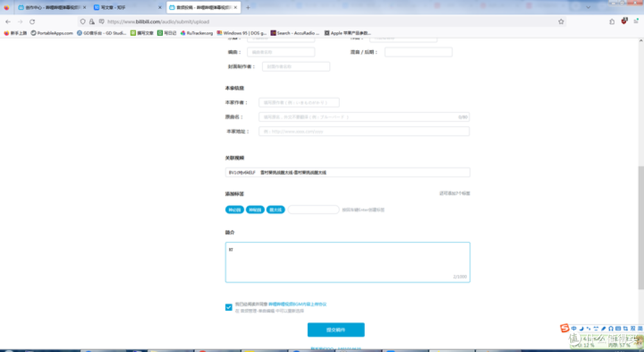
Task: Select the second blue tag chip
Action: point(255,210)
